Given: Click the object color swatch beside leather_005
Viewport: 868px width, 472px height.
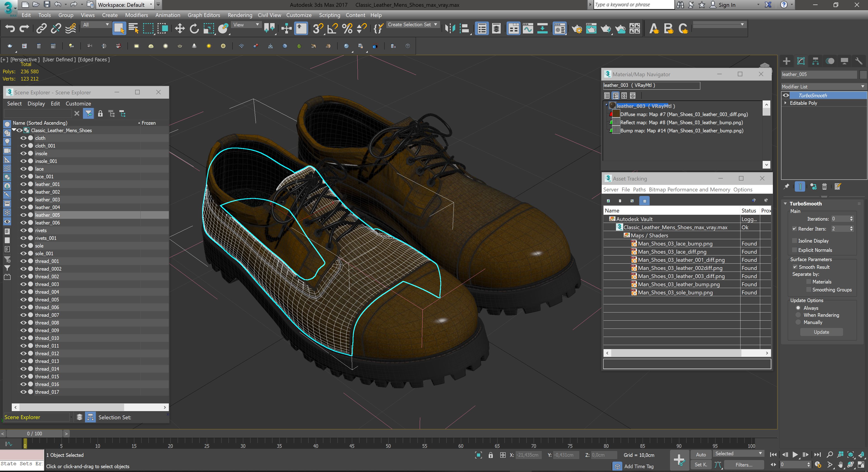Looking at the screenshot, I should pyautogui.click(x=863, y=74).
